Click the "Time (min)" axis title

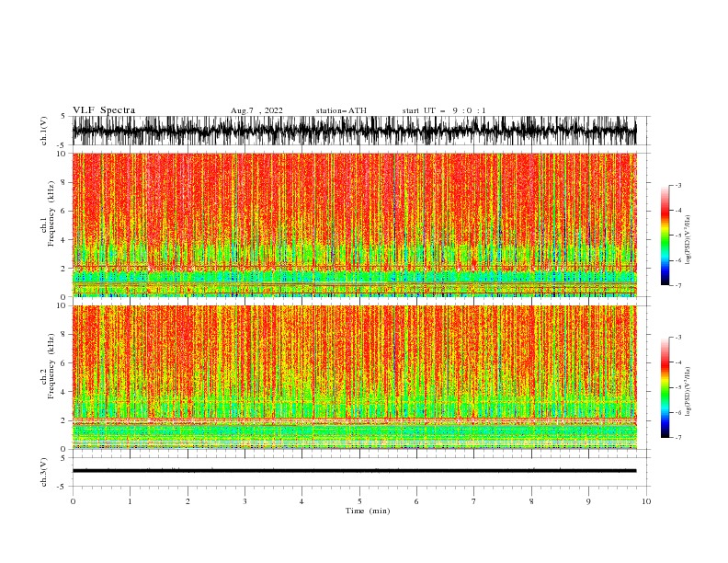(x=368, y=511)
